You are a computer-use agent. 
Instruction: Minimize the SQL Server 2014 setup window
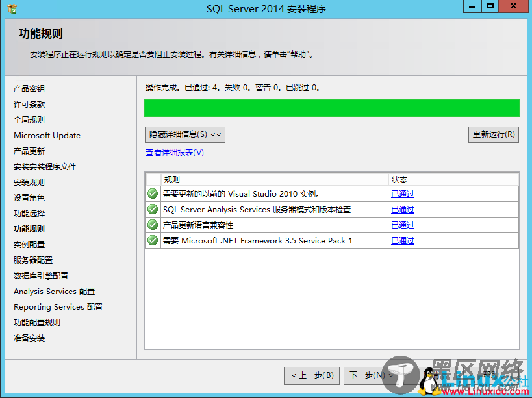tap(472, 6)
